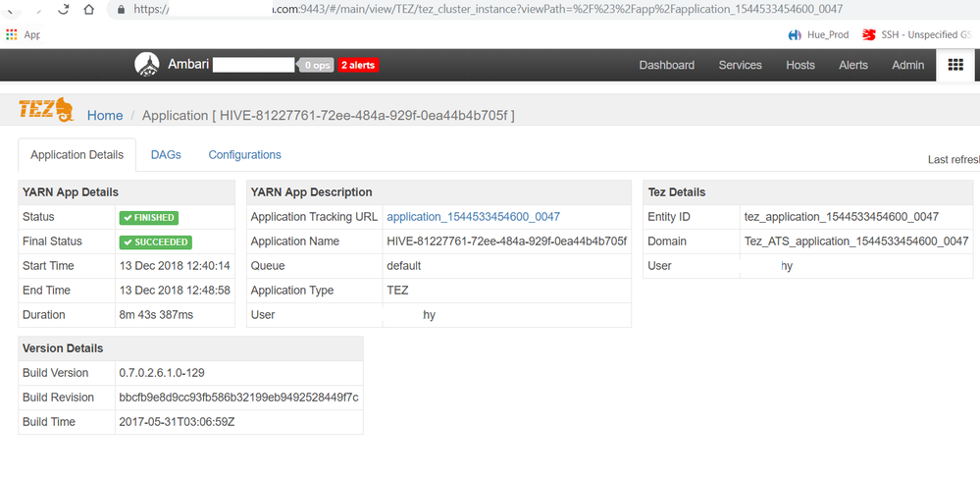Click the YARN App Details header
Image resolution: width=980 pixels, height=480 pixels.
[x=71, y=192]
